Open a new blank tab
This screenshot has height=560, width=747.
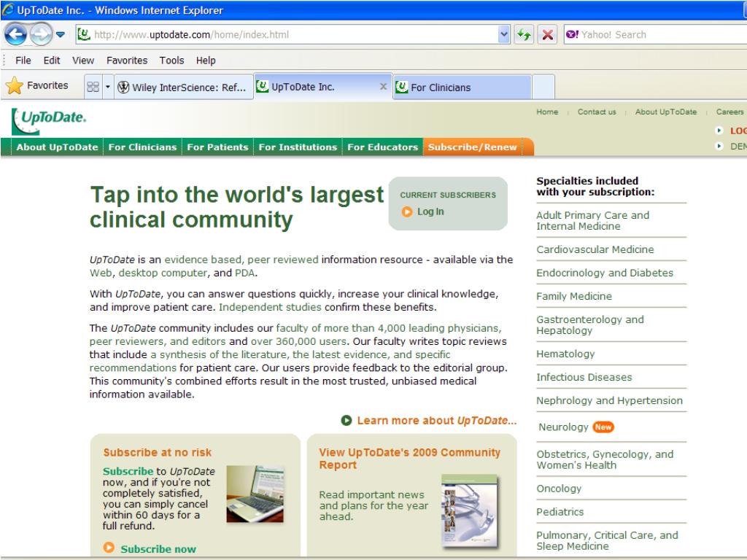[x=543, y=87]
